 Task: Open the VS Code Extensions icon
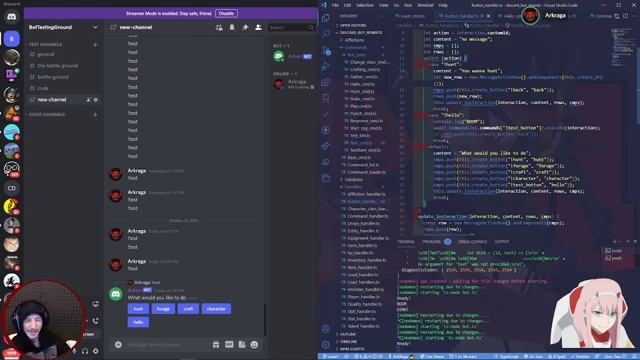click(326, 82)
